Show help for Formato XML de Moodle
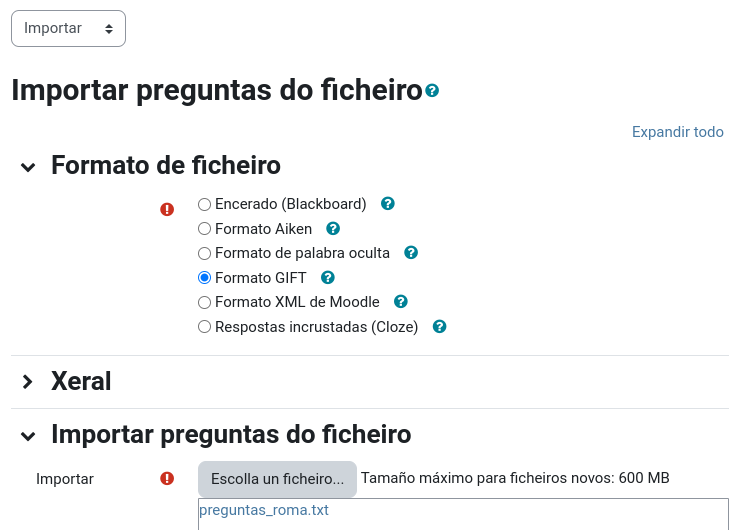Screen dimensions: 735x530 pos(401,301)
